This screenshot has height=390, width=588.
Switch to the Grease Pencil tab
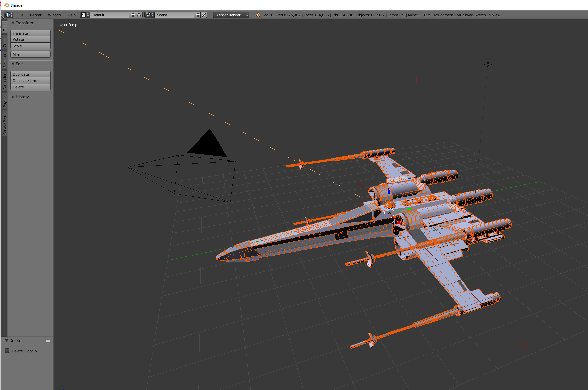(x=5, y=124)
